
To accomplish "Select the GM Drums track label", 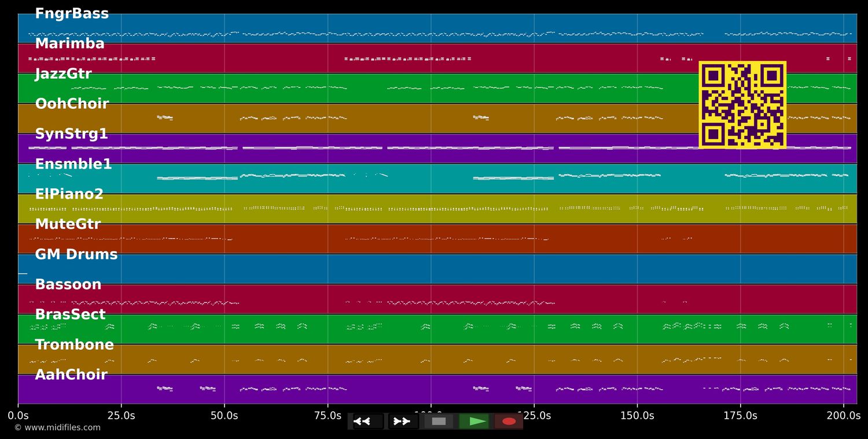I will click(x=76, y=255).
